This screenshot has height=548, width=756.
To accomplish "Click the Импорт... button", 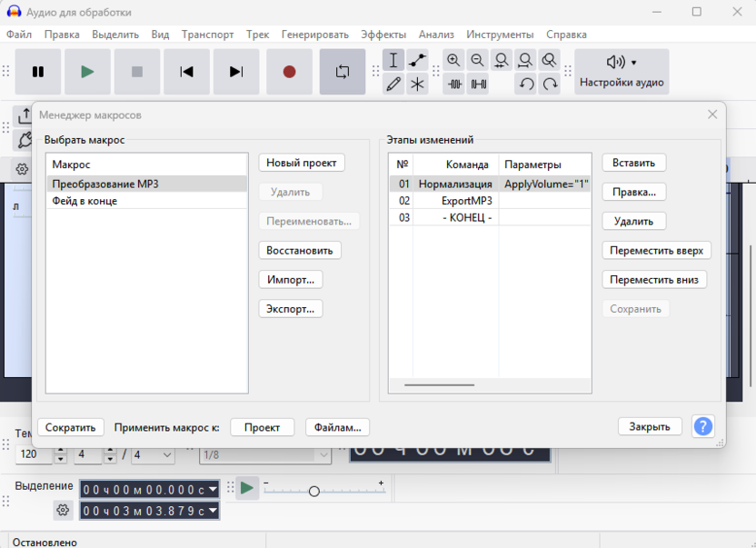I will [290, 280].
